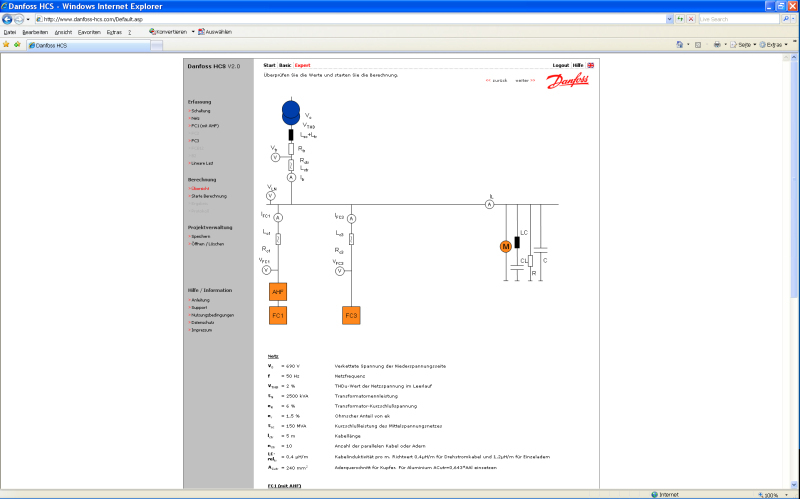This screenshot has height=499, width=800.
Task: Click the browser Forward arrow button
Action: click(19, 19)
